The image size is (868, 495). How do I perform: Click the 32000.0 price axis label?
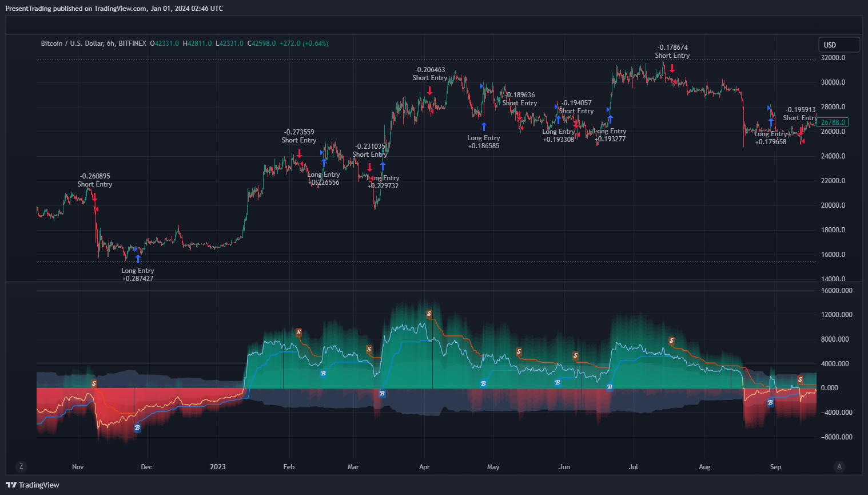click(x=833, y=58)
